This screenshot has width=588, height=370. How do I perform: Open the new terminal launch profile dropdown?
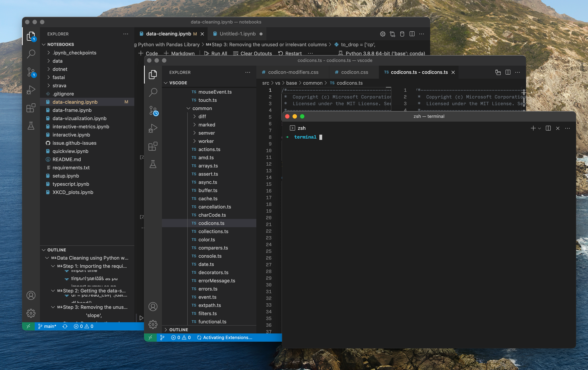pyautogui.click(x=539, y=128)
